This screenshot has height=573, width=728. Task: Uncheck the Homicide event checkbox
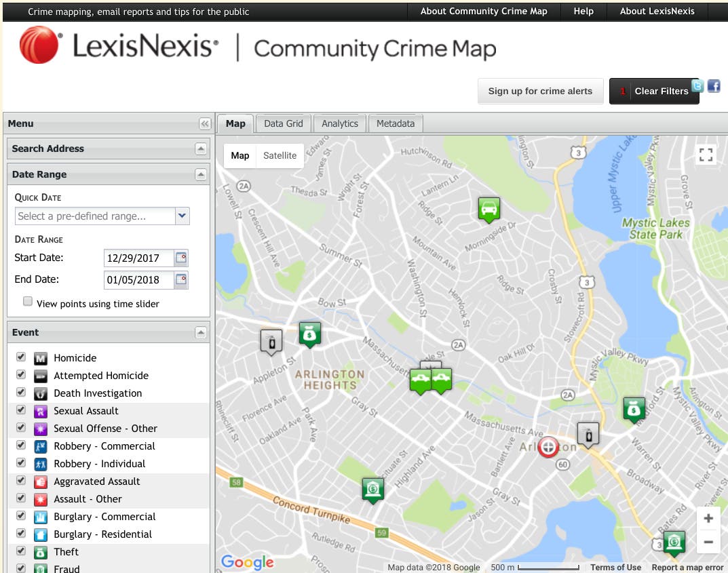coord(21,357)
